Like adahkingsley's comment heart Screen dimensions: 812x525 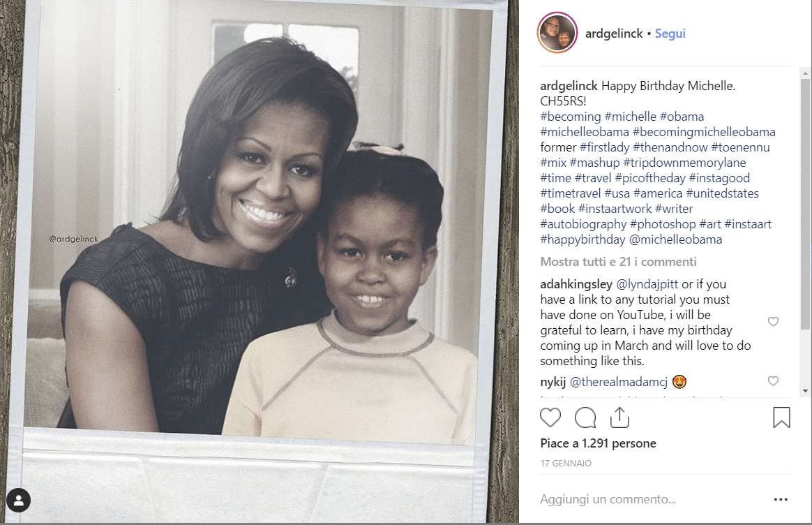(x=773, y=322)
